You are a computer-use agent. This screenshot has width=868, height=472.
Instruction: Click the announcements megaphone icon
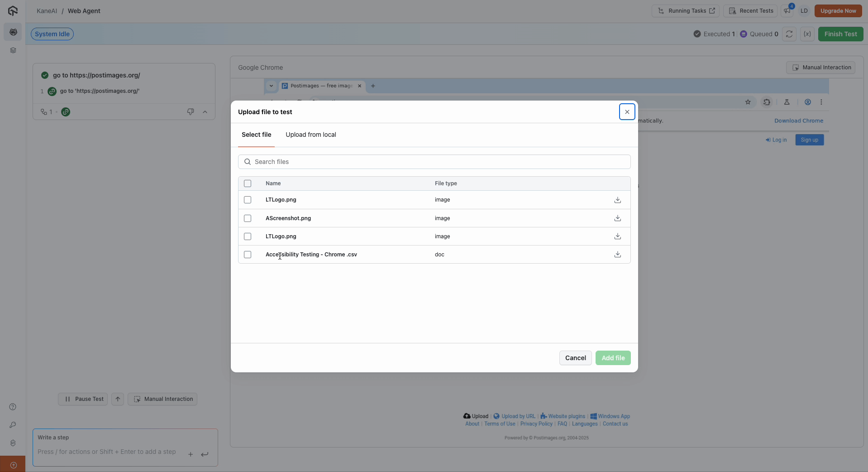point(788,11)
